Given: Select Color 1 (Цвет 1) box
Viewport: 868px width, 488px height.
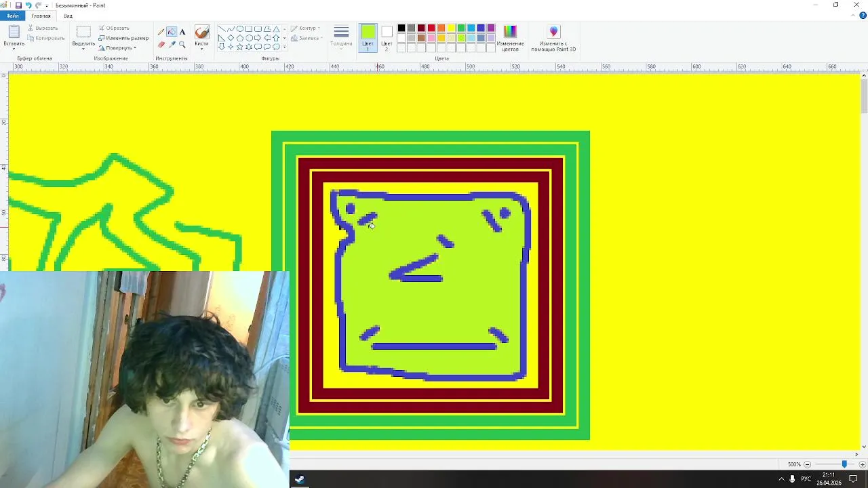Looking at the screenshot, I should [x=368, y=37].
